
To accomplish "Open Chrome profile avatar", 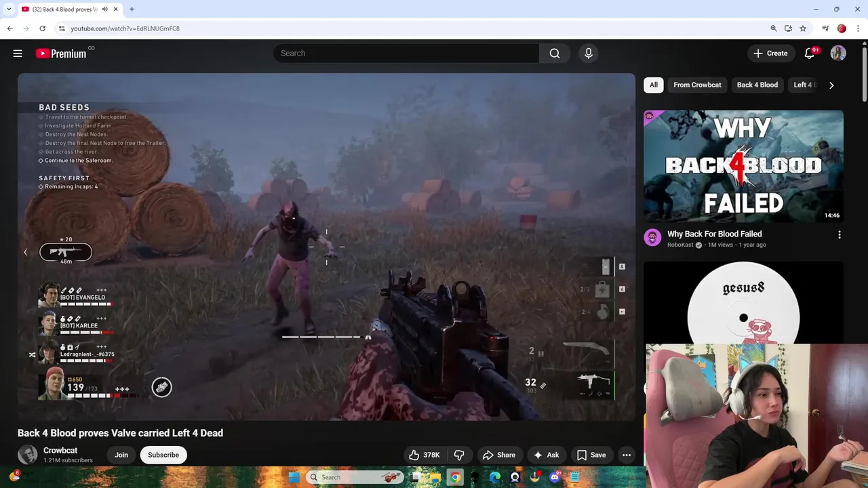I will tap(842, 28).
